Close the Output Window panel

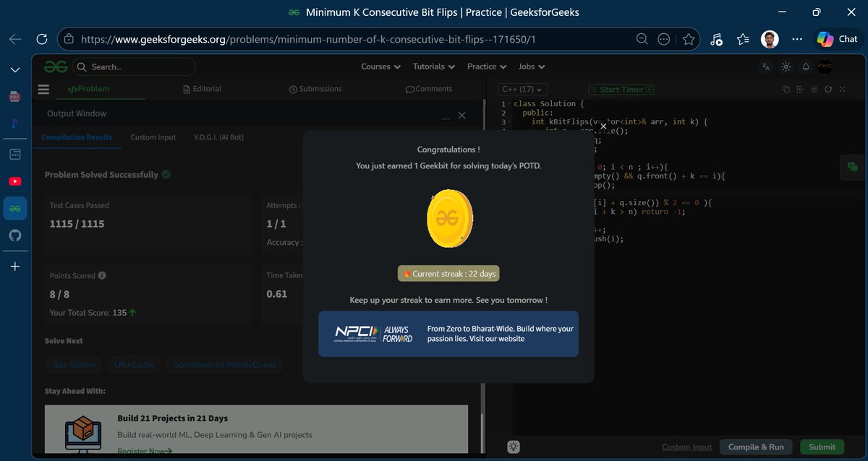pyautogui.click(x=462, y=116)
